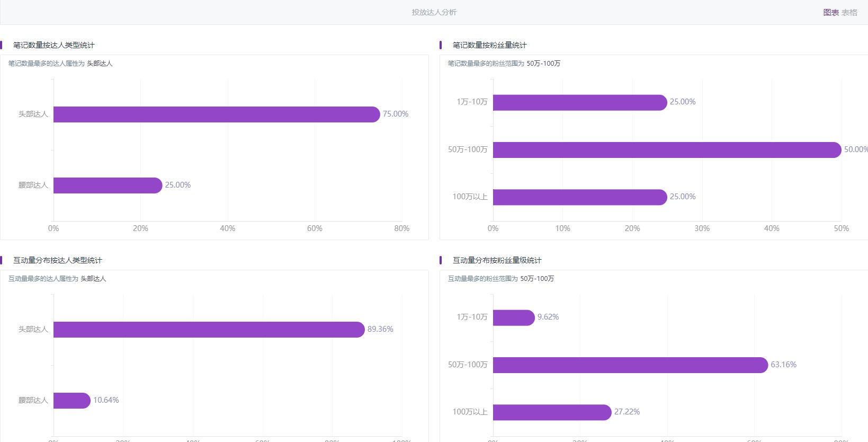Viewport: 868px width, 442px height.
Task: Click the 89.36% value label
Action: coord(380,329)
